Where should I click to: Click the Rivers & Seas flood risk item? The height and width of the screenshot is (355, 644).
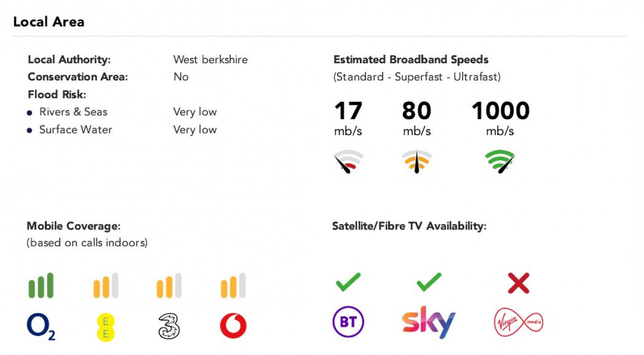73,112
